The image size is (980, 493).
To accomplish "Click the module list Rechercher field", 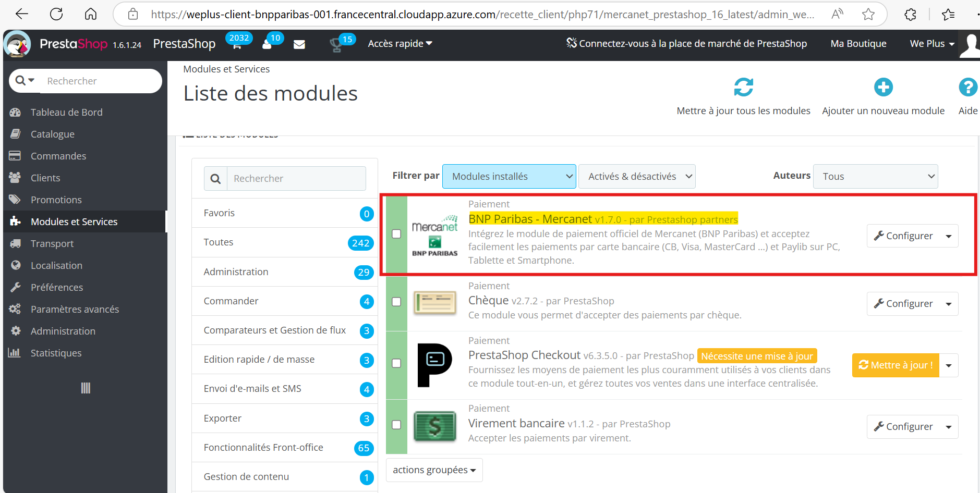I will click(296, 179).
